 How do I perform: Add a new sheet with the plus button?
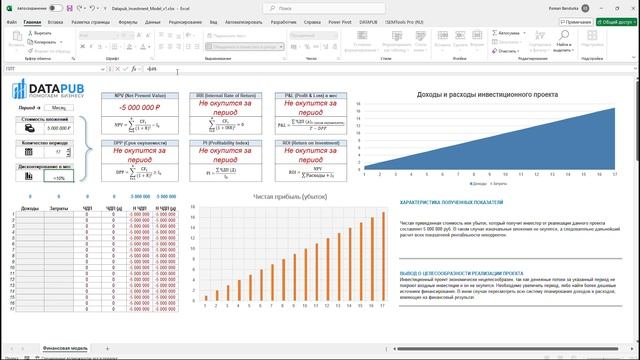(x=107, y=349)
